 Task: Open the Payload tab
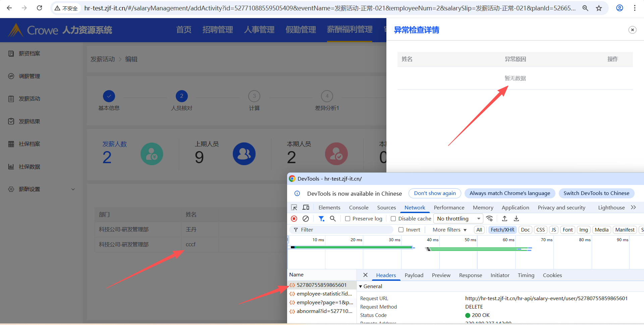[x=414, y=275]
